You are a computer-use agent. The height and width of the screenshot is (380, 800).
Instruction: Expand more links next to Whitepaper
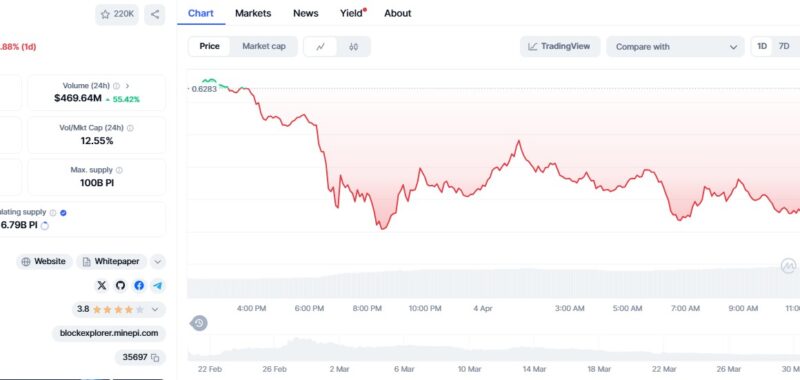[x=158, y=262]
